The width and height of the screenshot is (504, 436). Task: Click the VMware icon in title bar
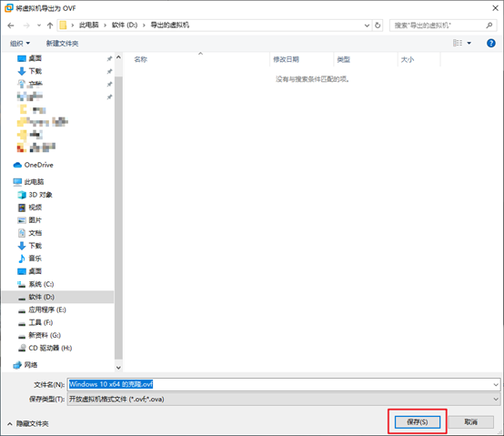coord(9,8)
